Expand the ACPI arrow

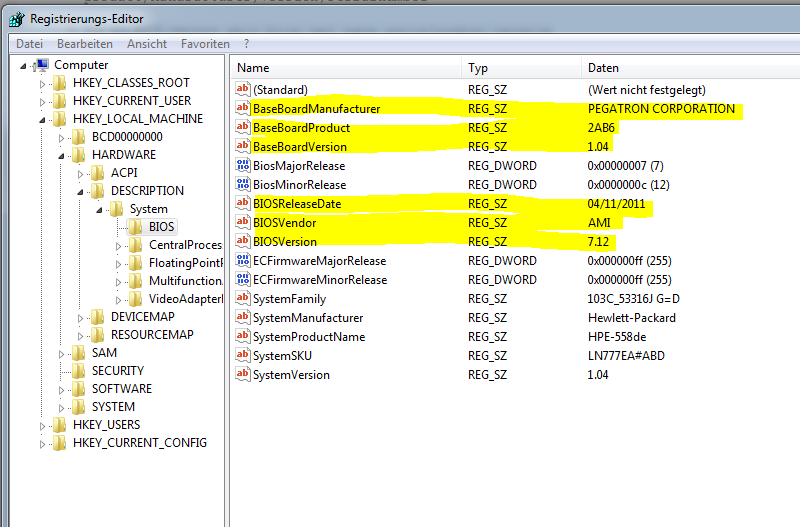pyautogui.click(x=80, y=174)
